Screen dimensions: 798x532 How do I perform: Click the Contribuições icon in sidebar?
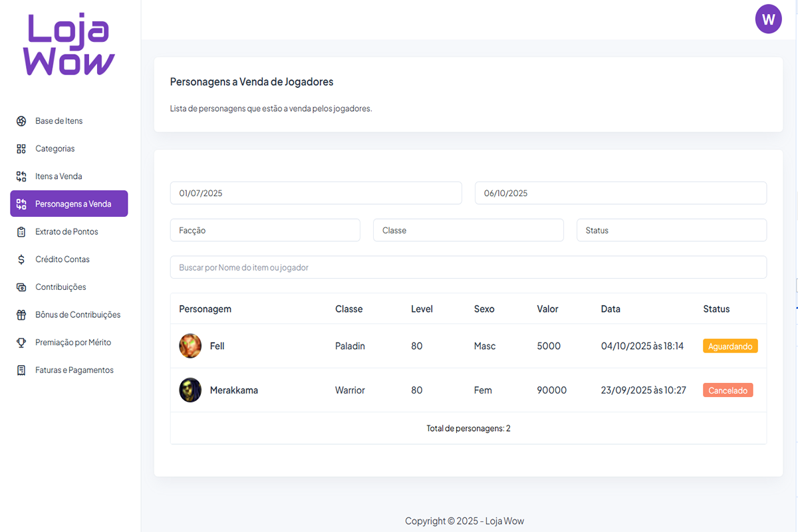(x=21, y=287)
